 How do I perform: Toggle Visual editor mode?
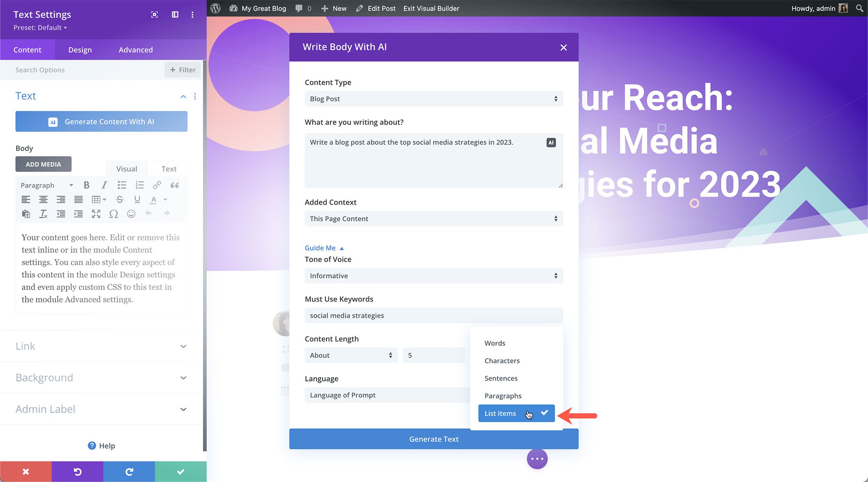coord(127,168)
